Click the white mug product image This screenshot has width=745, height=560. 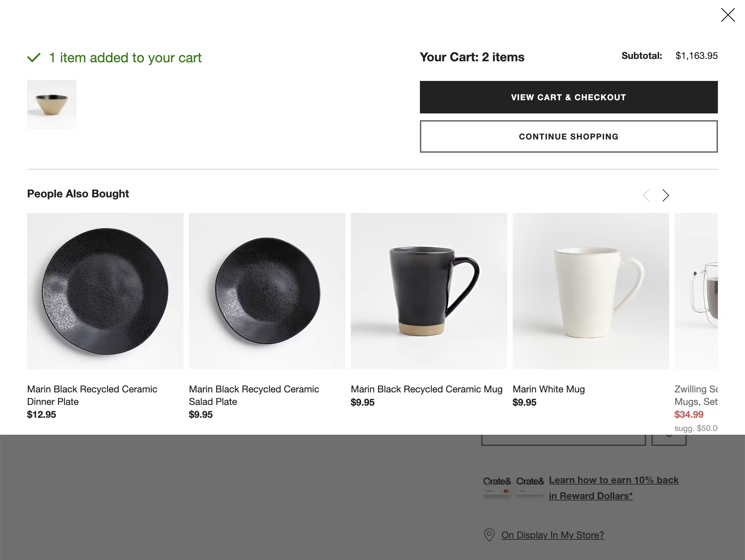pos(590,291)
